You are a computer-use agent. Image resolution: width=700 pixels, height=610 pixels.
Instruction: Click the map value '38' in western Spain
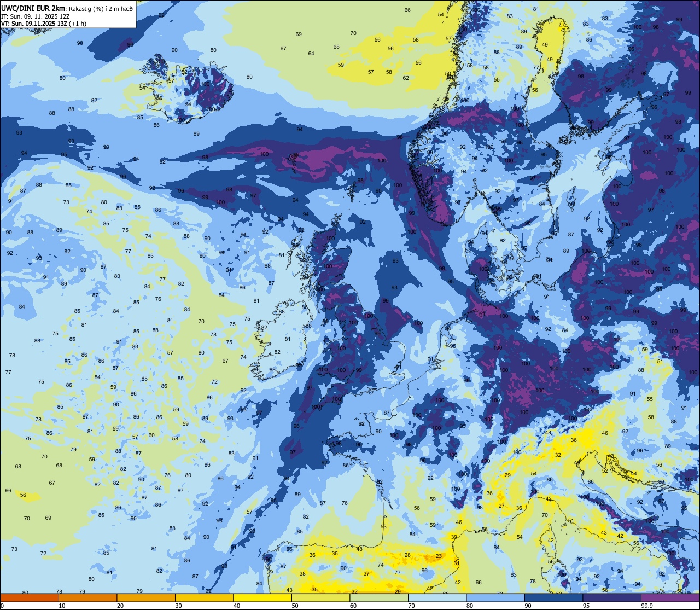302,574
